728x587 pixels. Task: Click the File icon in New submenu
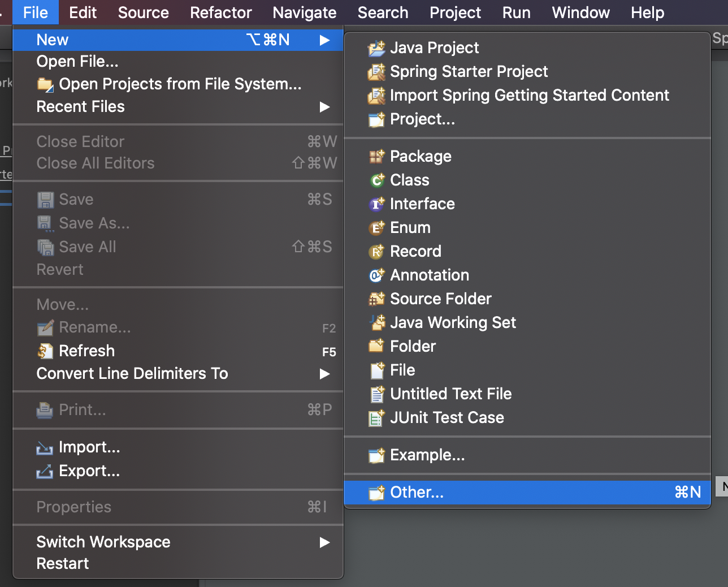pos(376,370)
